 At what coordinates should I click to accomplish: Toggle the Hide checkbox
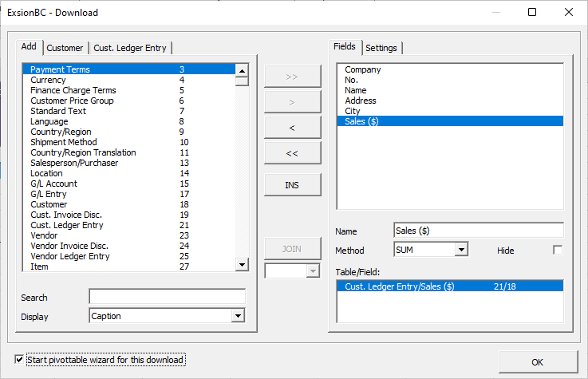click(x=558, y=250)
